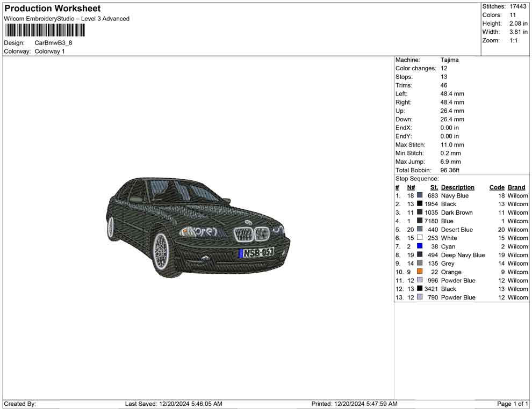Click the Desert Blue swatch in the stop sequence

pos(419,229)
